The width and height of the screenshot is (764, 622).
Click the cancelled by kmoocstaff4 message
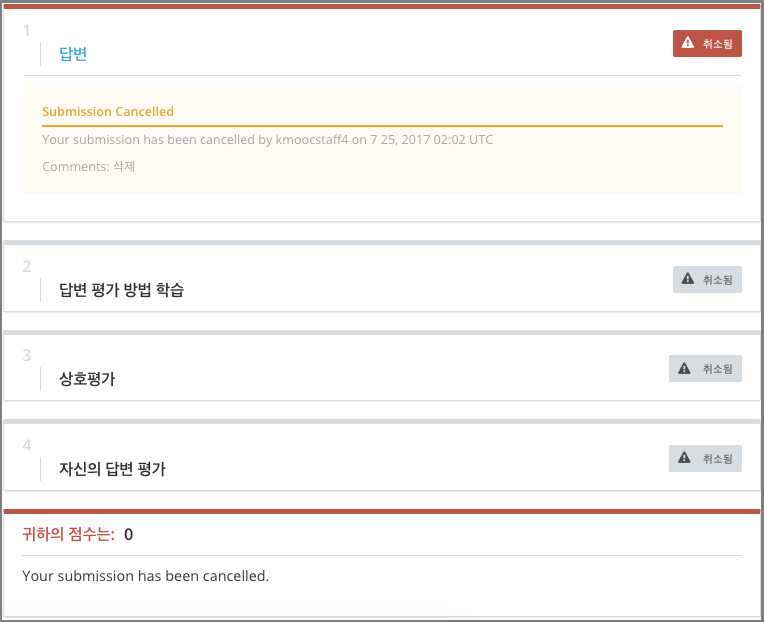[x=267, y=140]
